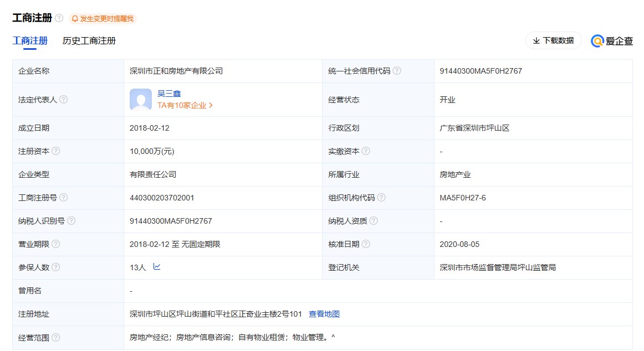The image size is (644, 351).
Task: Click 下载数据 button
Action: [x=553, y=40]
